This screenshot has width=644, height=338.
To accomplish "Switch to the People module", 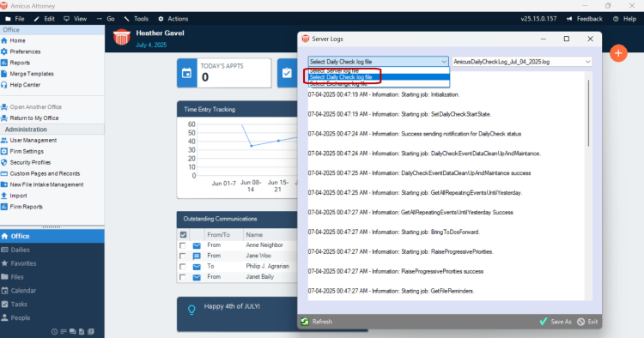I will coord(52,317).
